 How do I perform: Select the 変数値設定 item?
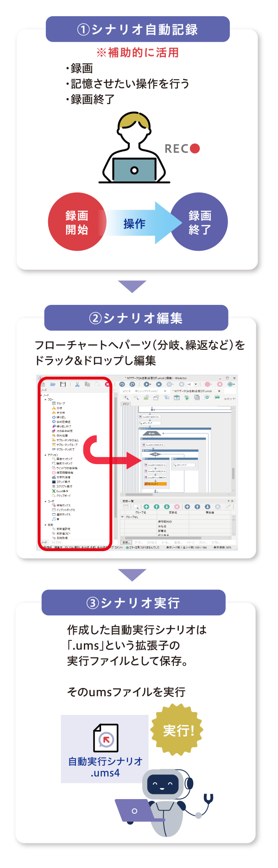point(62,529)
